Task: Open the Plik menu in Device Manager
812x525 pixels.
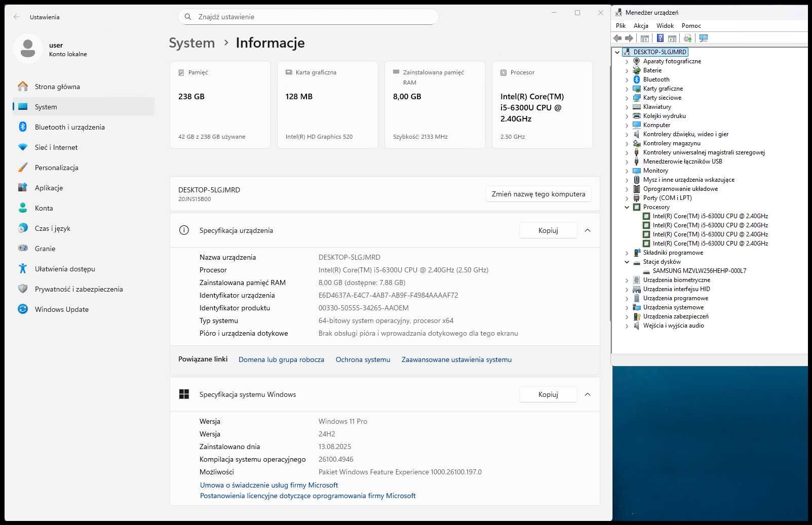Action: [x=621, y=26]
